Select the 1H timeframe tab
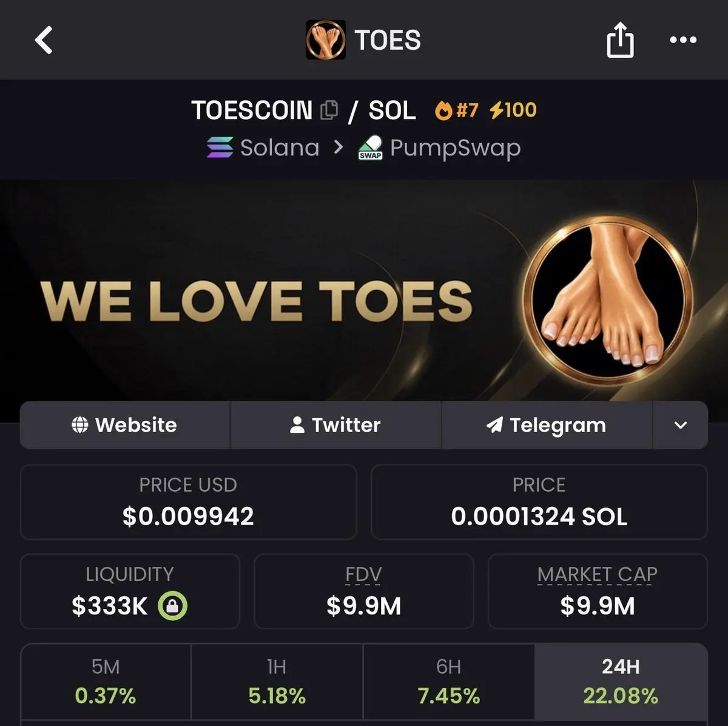The image size is (728, 726). pos(277,682)
